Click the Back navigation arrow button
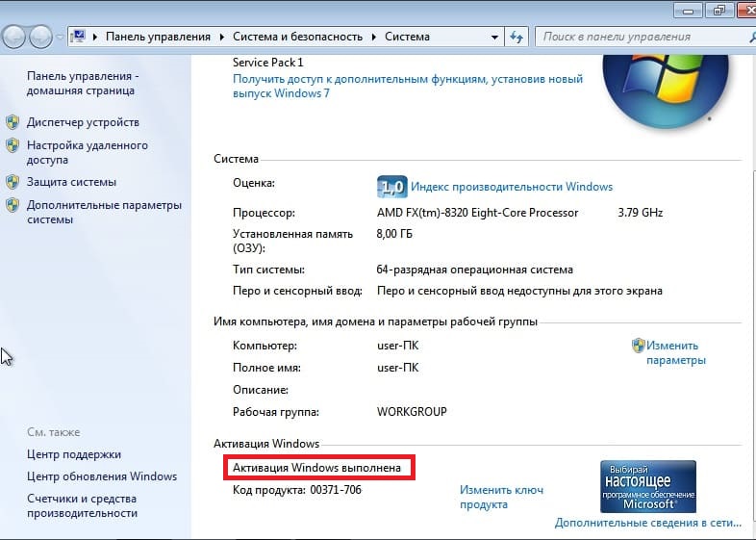The width and height of the screenshot is (756, 540). (x=14, y=37)
